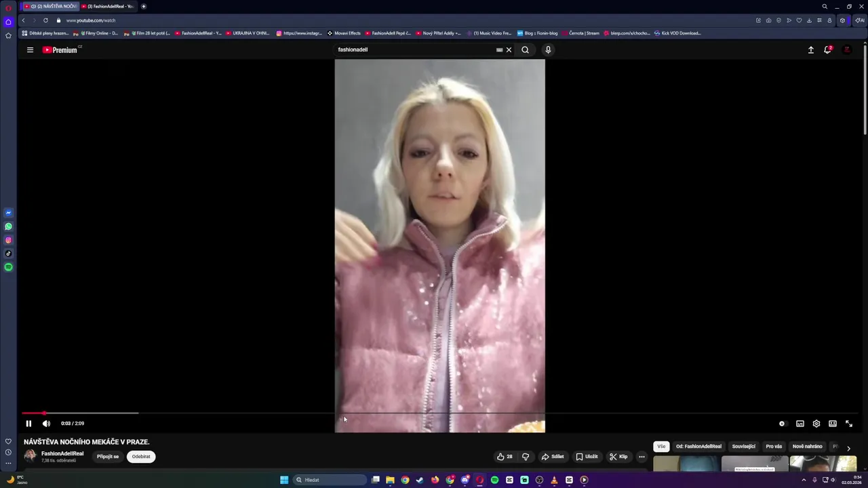Show more filter chips with arrow

(848, 448)
